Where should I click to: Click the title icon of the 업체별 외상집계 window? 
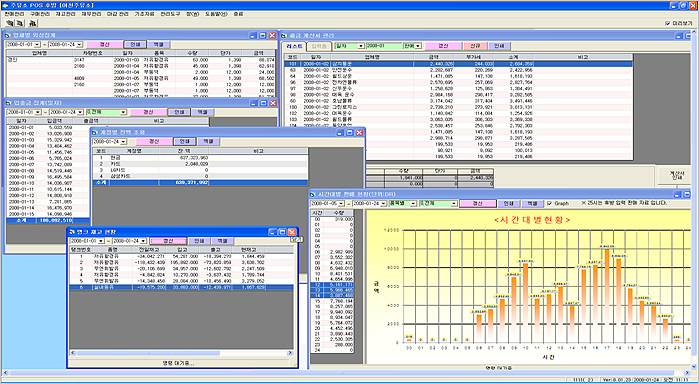8,35
